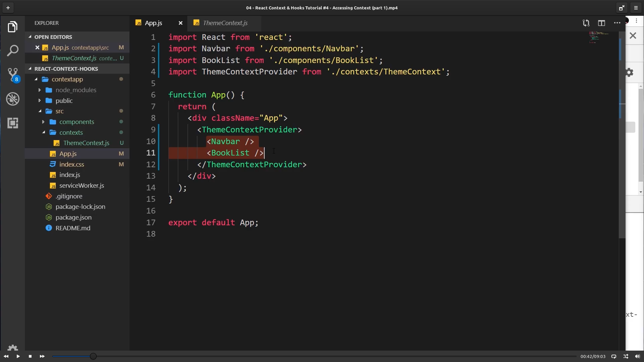
Task: Open package.json from the explorer
Action: [x=73, y=217]
